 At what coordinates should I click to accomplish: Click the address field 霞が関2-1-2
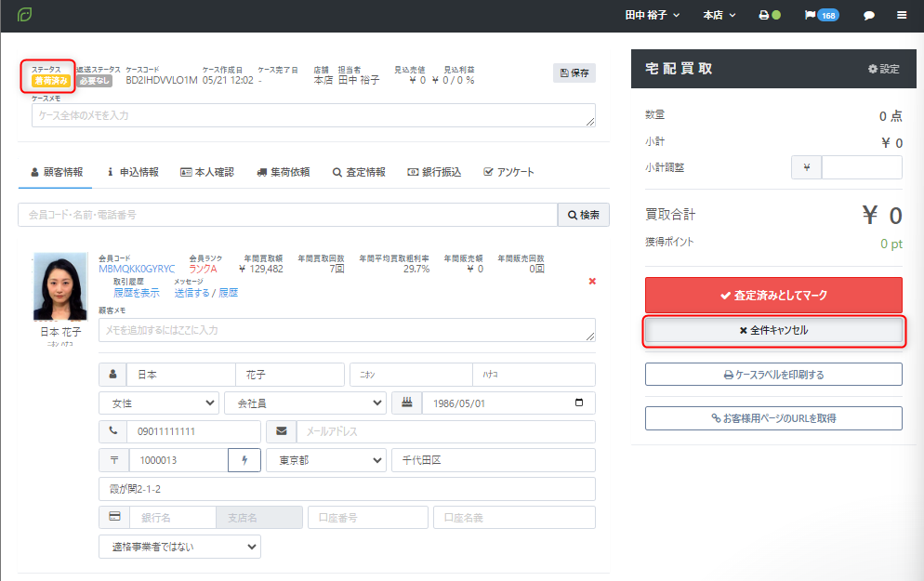(x=347, y=489)
